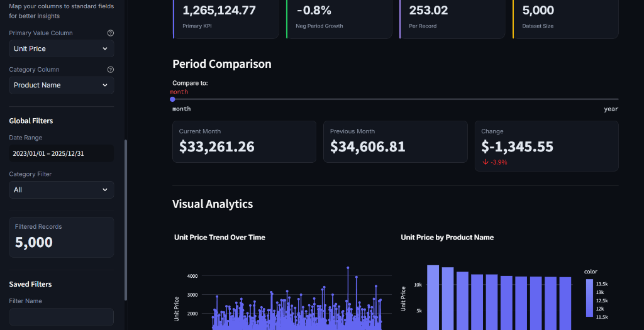Click the Visual Analytics heading
The image size is (644, 330).
point(213,204)
